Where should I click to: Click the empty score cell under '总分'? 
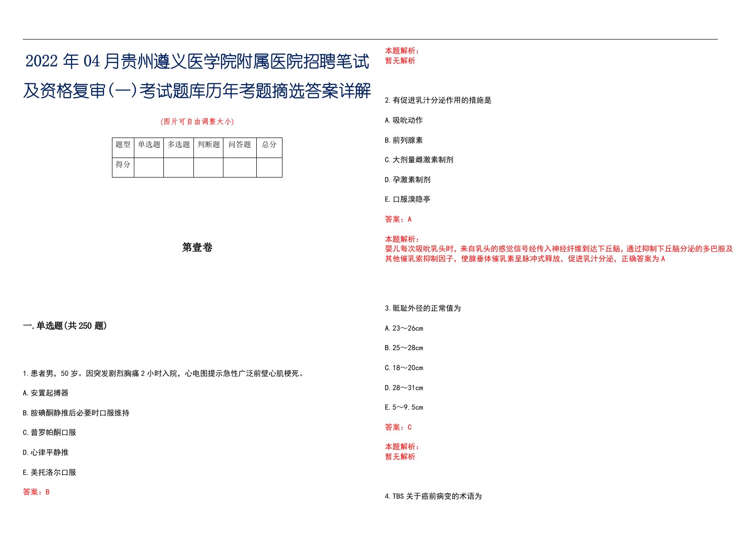point(269,167)
